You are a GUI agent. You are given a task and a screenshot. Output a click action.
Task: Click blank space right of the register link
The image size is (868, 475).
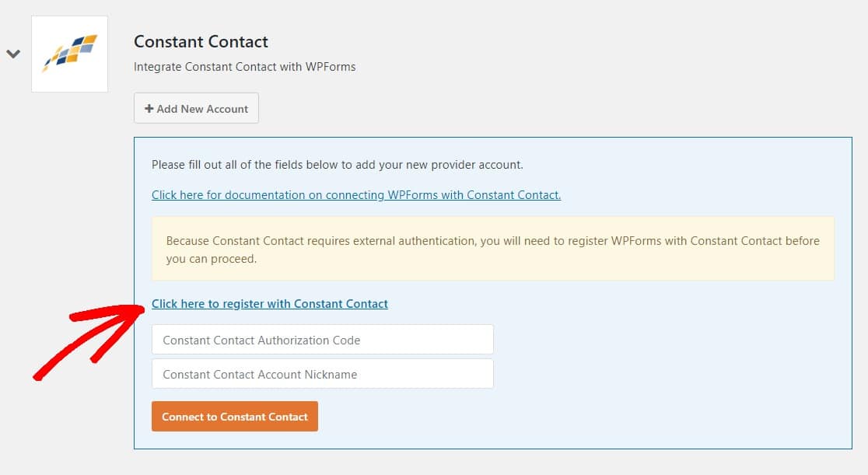click(609, 304)
